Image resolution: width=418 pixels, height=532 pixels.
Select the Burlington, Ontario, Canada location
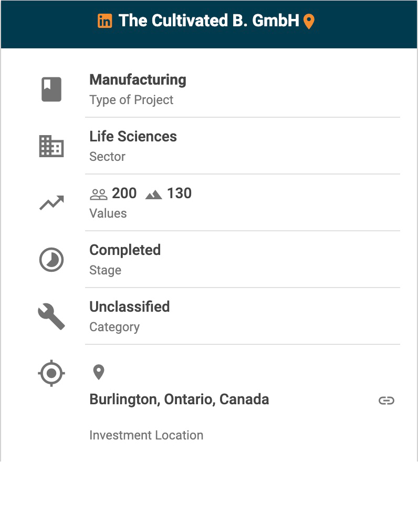pos(179,400)
